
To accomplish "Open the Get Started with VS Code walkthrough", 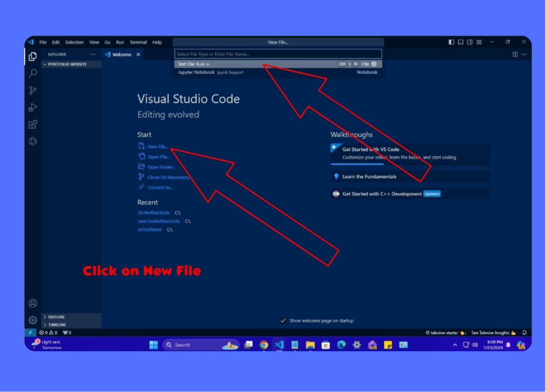I will click(x=411, y=153).
